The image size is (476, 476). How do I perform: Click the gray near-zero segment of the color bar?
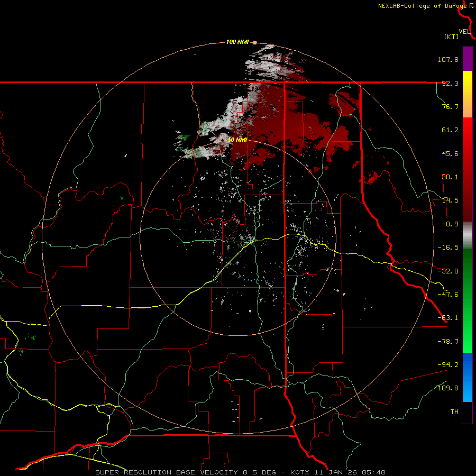[467, 235]
